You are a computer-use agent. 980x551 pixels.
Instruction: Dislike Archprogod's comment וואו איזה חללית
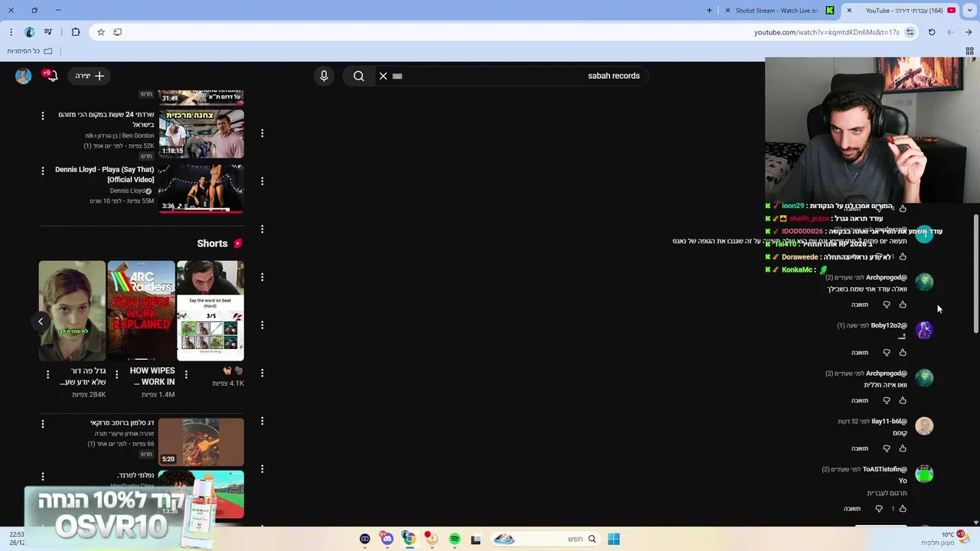pyautogui.click(x=887, y=400)
